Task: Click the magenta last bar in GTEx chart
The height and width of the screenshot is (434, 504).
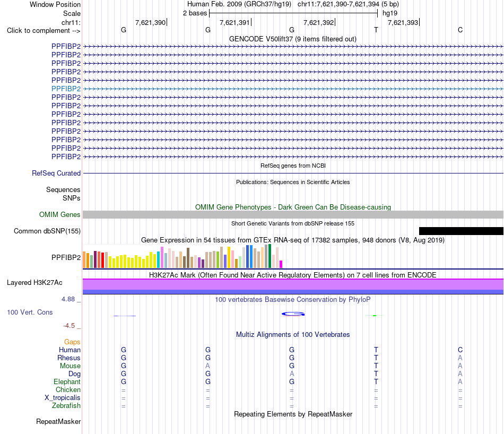Action: 281,264
